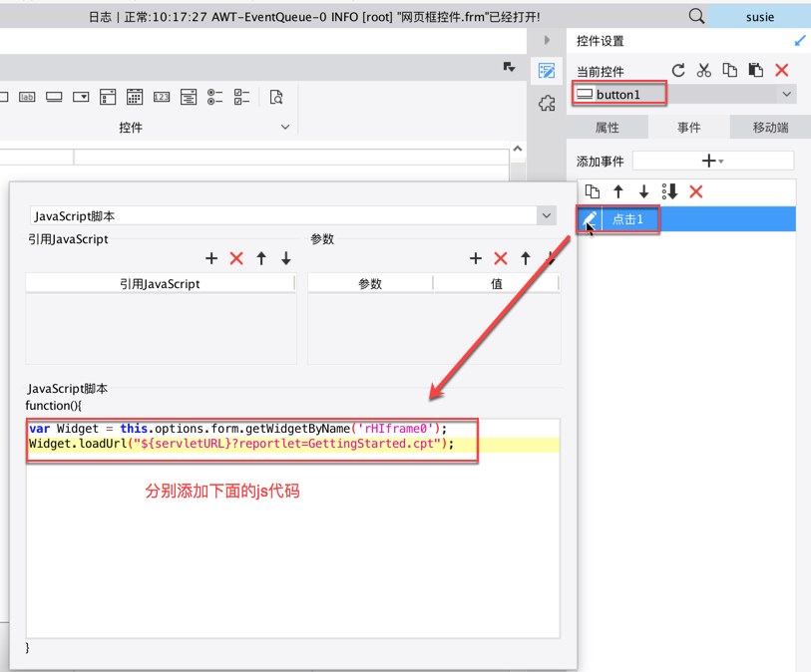Cut the current widget
The height and width of the screenshot is (672, 811).
(x=703, y=71)
